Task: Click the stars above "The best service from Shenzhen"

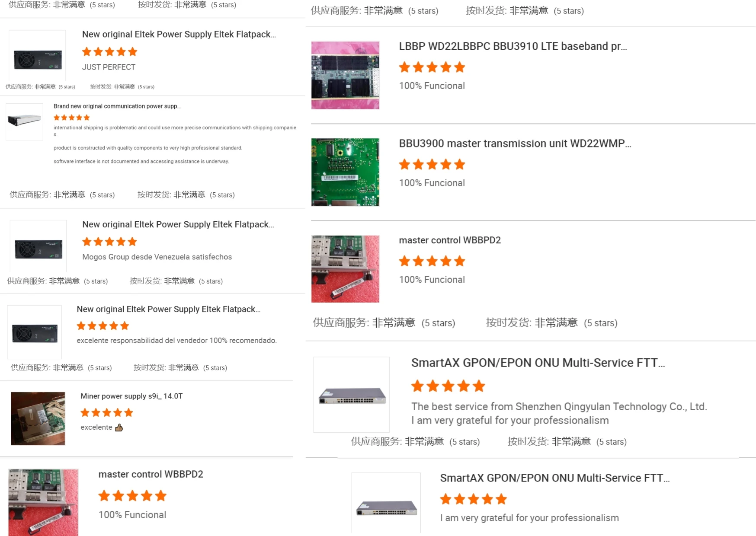Action: pyautogui.click(x=448, y=386)
